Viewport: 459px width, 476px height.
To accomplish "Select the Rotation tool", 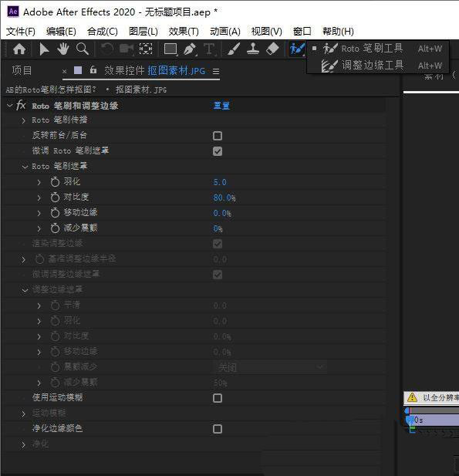I will 107,49.
